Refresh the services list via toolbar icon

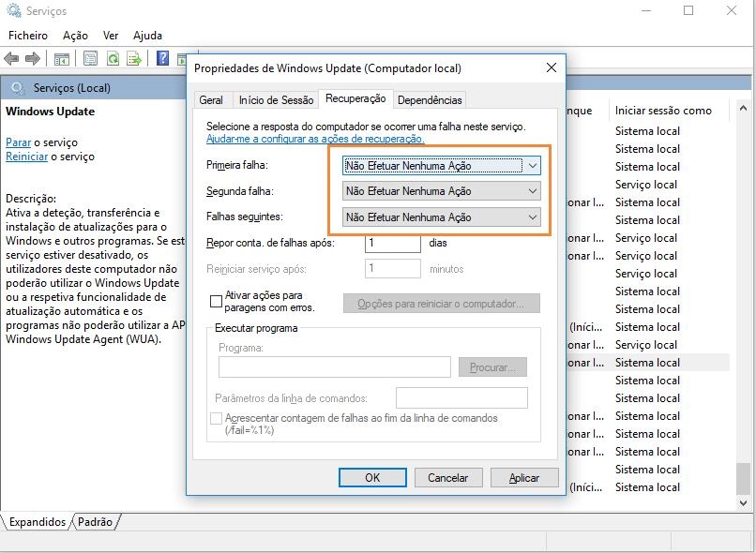pos(113,57)
